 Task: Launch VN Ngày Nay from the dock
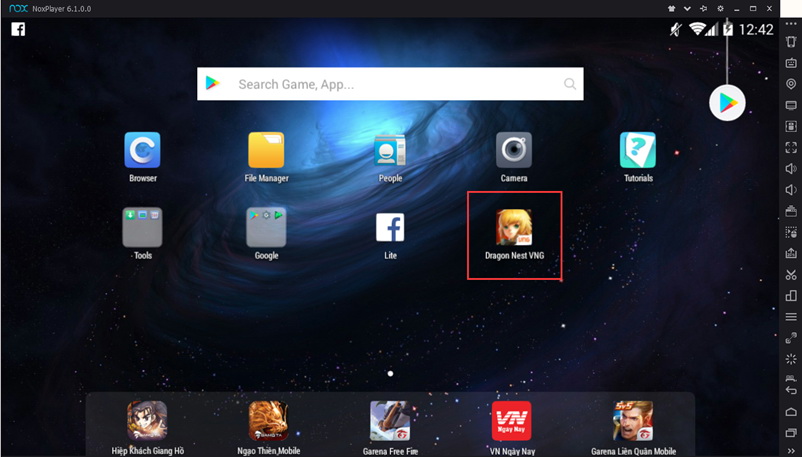click(511, 421)
